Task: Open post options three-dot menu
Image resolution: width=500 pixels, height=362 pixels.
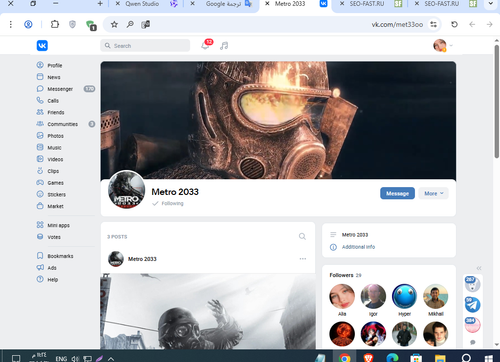Action: click(x=303, y=259)
